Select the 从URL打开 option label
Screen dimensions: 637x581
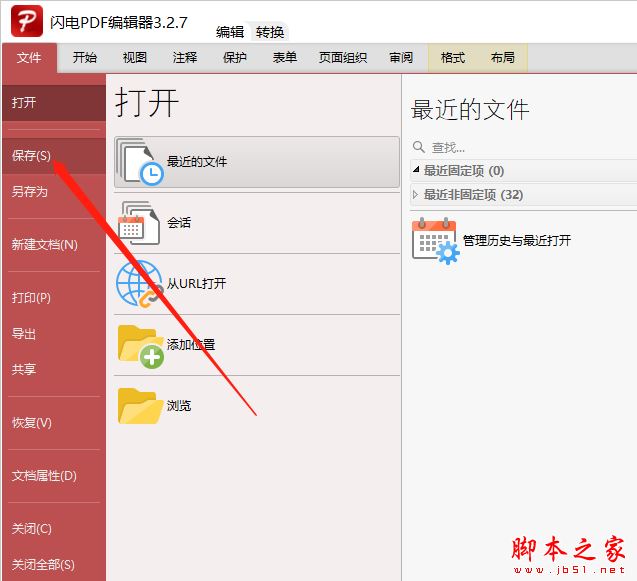click(x=196, y=283)
